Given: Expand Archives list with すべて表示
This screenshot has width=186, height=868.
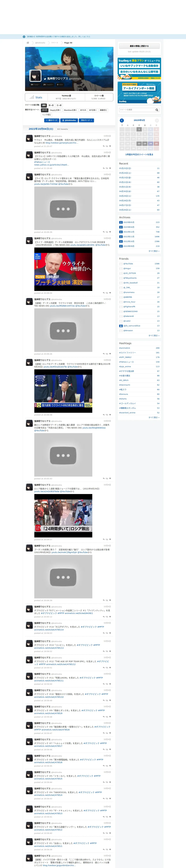Looking at the screenshot, I should [154, 251].
